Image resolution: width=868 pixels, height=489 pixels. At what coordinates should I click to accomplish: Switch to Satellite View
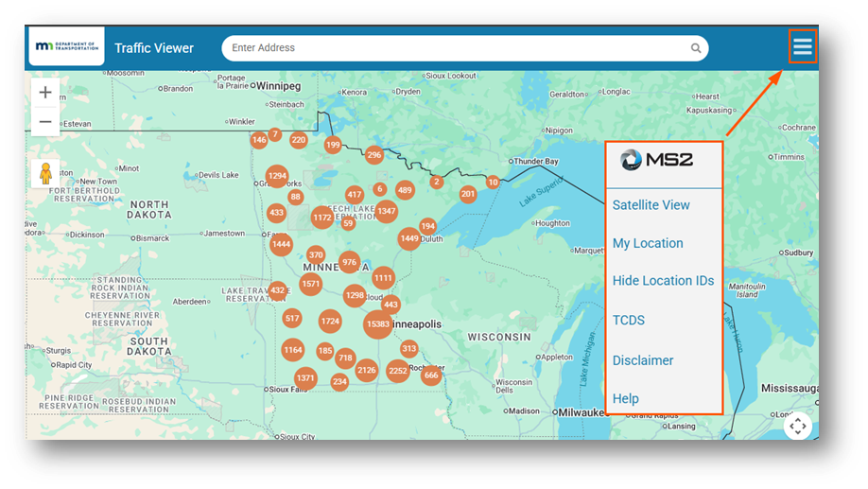(651, 205)
